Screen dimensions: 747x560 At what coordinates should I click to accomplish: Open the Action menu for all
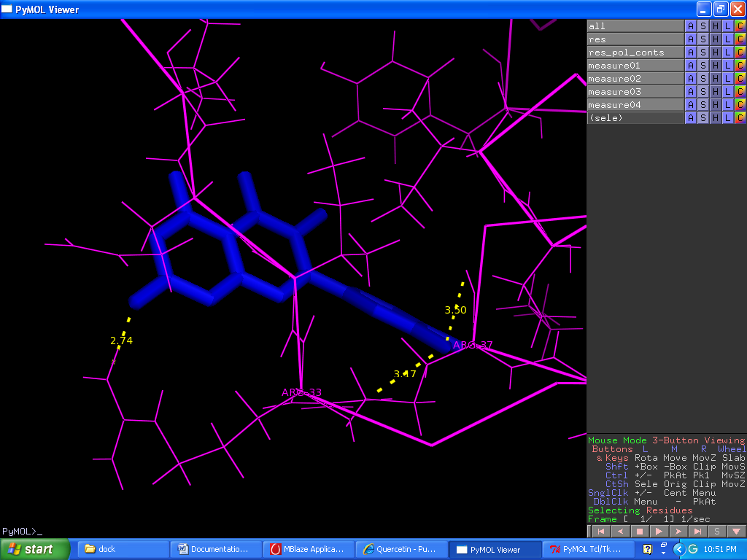click(690, 26)
